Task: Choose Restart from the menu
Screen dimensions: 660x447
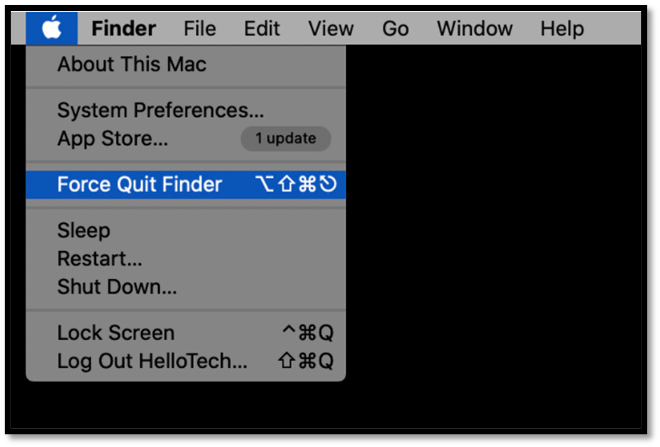Action: 99,259
